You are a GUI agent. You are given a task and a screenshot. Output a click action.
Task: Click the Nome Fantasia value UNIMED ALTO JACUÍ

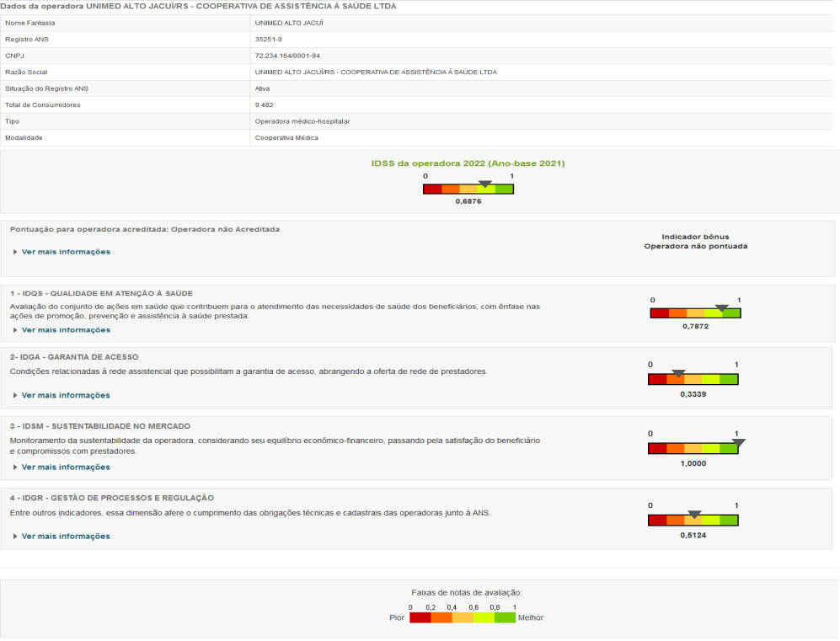289,23
